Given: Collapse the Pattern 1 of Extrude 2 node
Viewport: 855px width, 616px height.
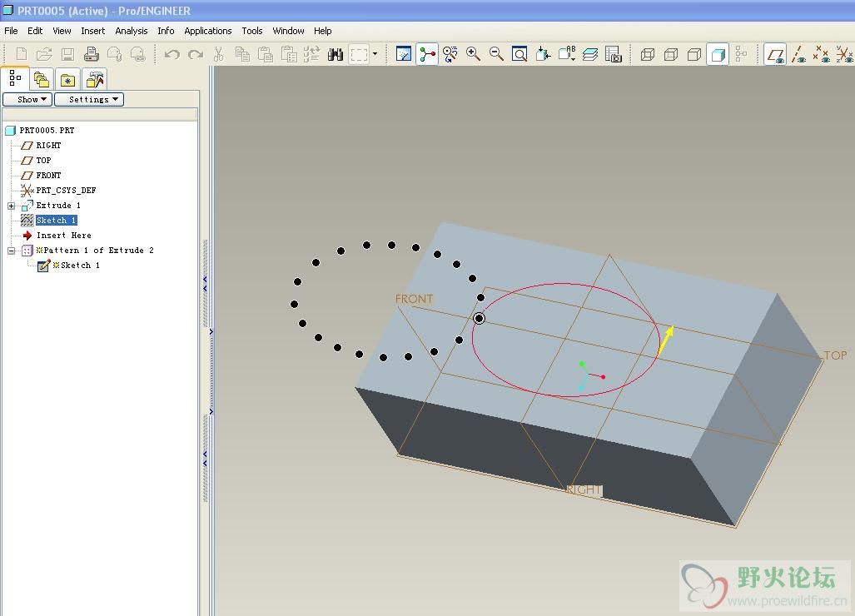Looking at the screenshot, I should [x=11, y=251].
